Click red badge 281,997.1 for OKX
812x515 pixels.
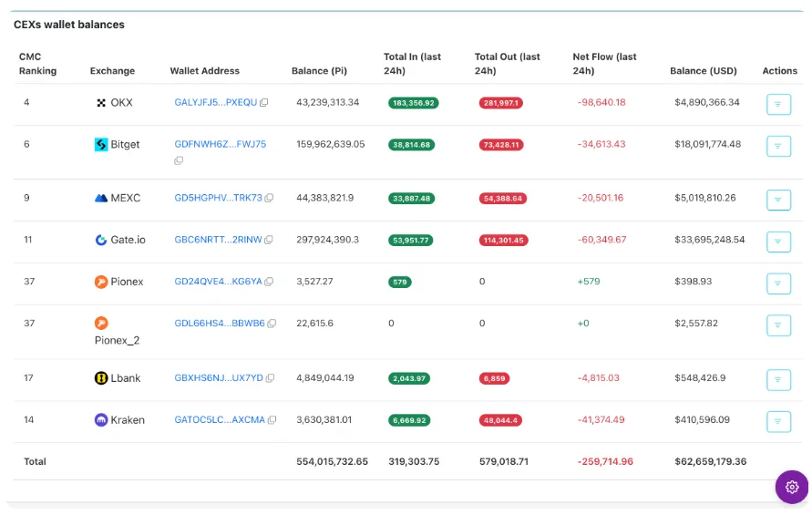[500, 103]
